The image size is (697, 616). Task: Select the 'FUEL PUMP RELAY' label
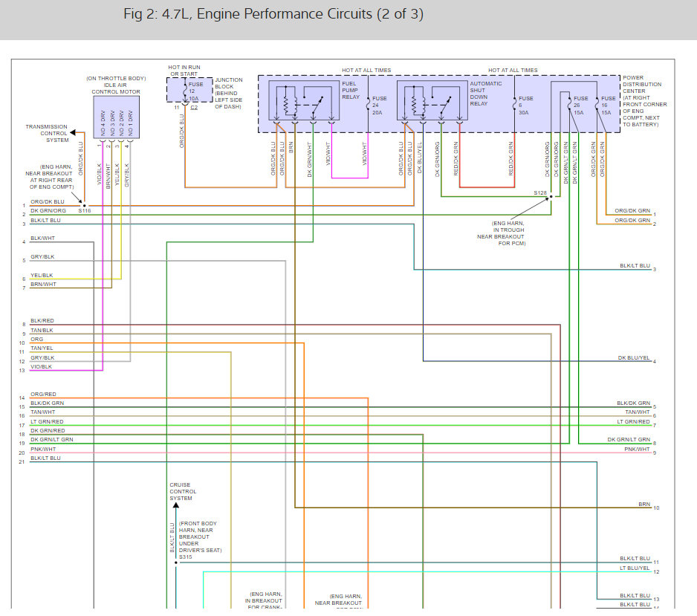351,90
